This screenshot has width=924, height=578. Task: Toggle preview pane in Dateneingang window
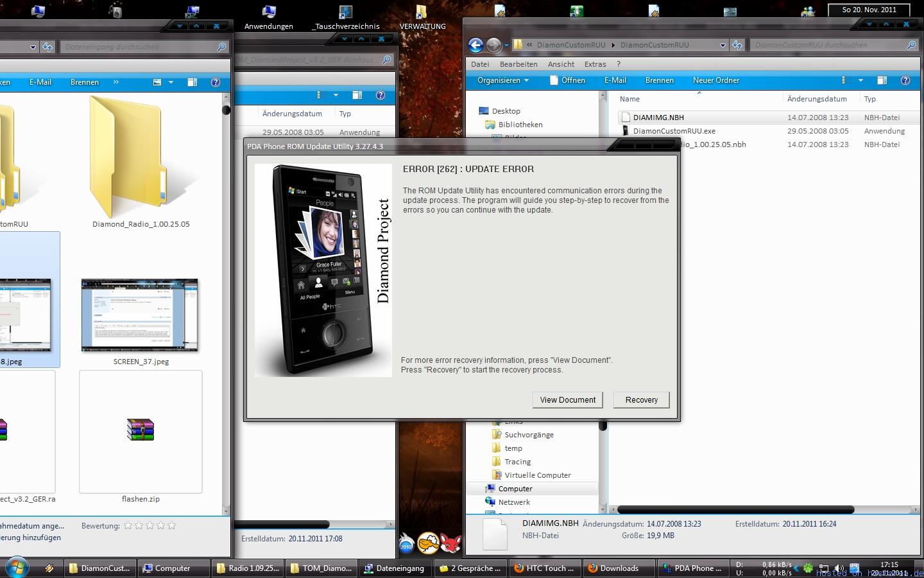click(x=192, y=82)
